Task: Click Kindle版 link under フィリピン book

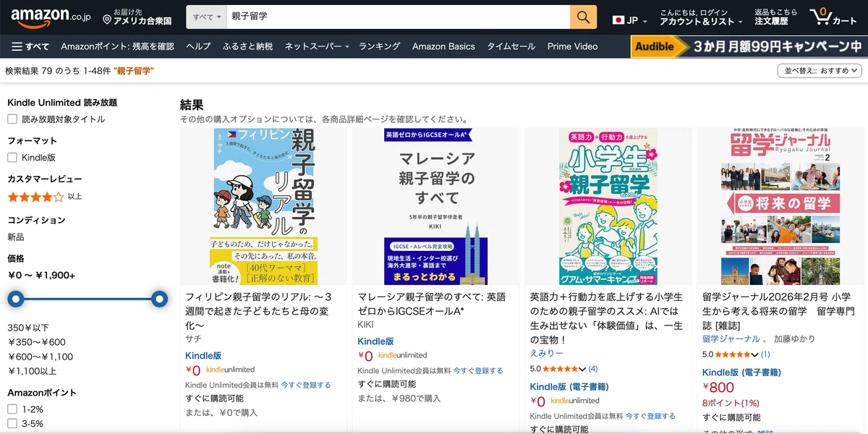Action: (x=204, y=356)
